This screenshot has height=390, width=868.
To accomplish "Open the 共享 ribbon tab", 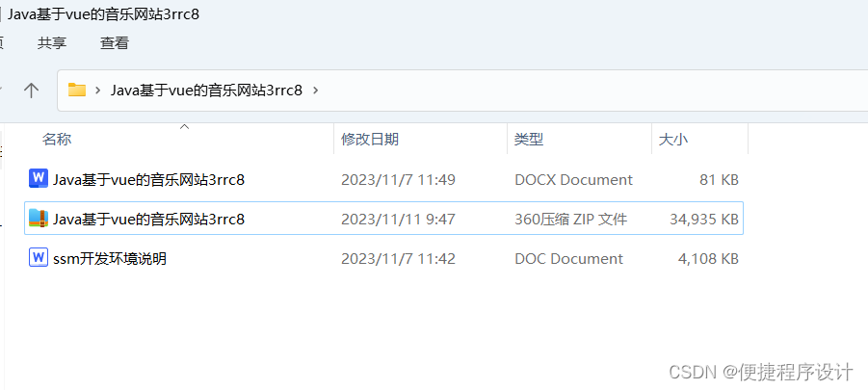I will [x=52, y=43].
